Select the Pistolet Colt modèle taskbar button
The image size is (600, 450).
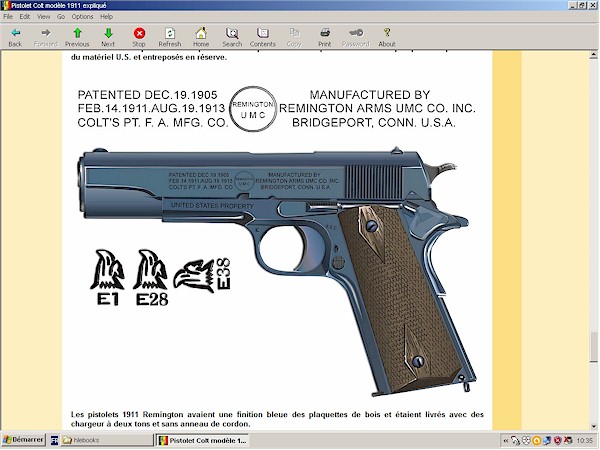point(202,440)
